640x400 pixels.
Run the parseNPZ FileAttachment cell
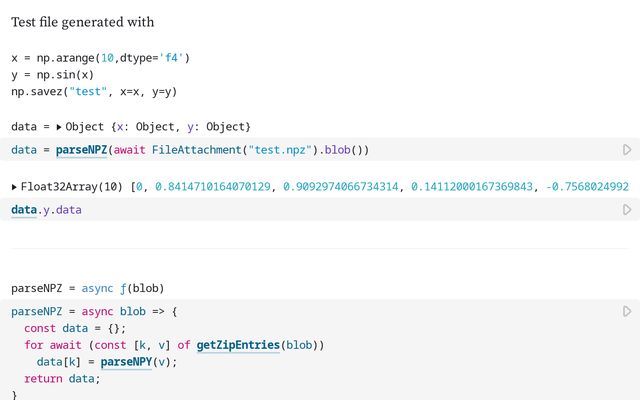point(627,150)
